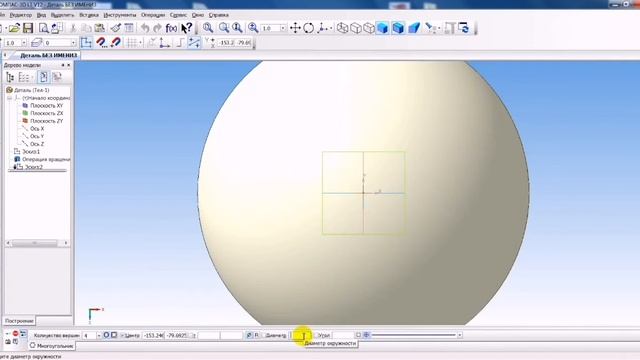Select circumscribed polygon option
This screenshot has width=640, height=360.
point(114,335)
